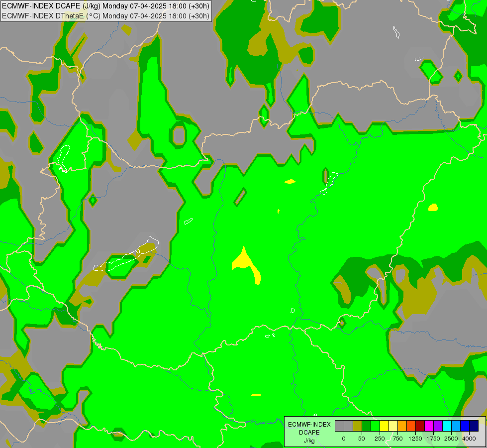Select the dark green legend swatch
Image resolution: width=487 pixels, height=448 pixels.
pyautogui.click(x=367, y=426)
